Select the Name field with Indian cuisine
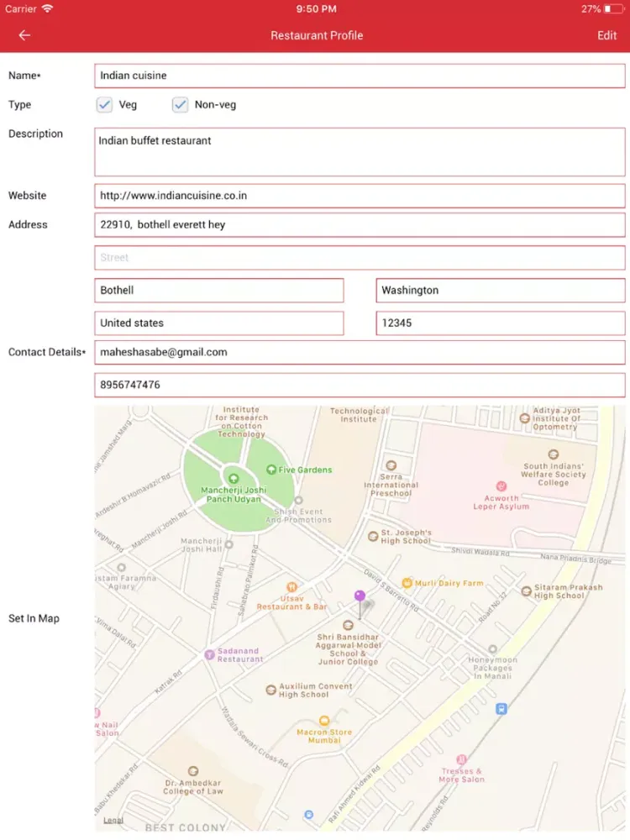Image resolution: width=630 pixels, height=840 pixels. [360, 76]
